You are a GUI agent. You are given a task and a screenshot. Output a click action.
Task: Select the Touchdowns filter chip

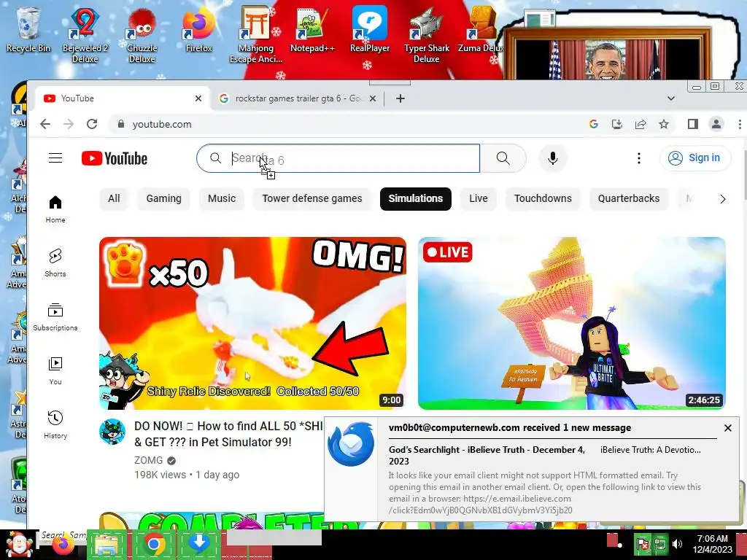click(543, 198)
